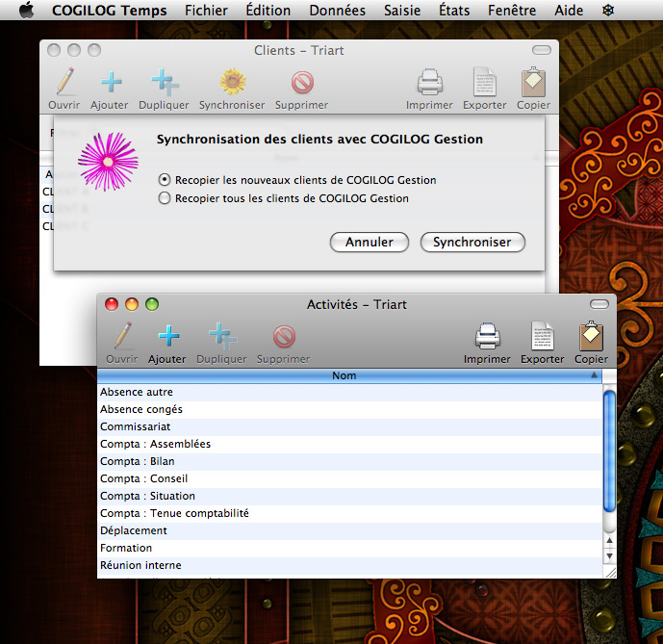Screen dimensions: 663x644
Task: Click the Activités list scrollbar thumb
Action: (609, 451)
